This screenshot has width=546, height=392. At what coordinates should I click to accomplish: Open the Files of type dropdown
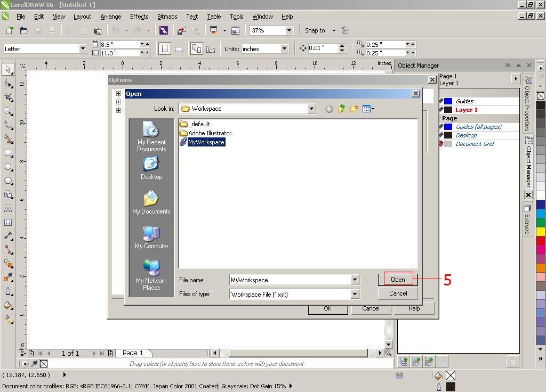[x=355, y=294]
